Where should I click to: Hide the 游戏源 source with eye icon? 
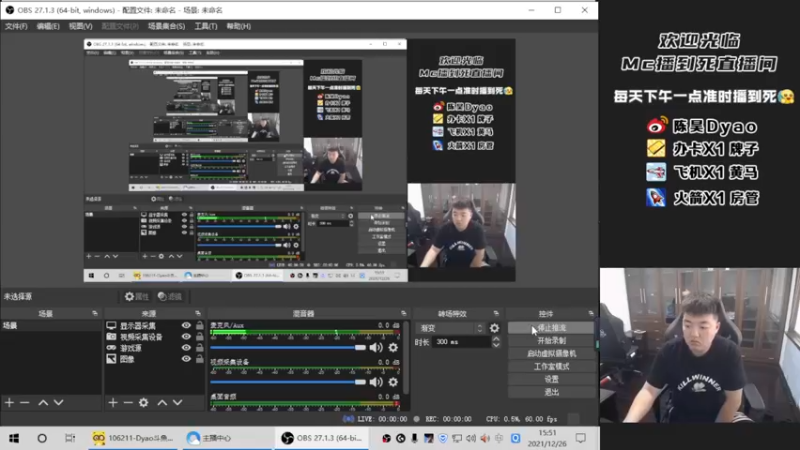186,348
